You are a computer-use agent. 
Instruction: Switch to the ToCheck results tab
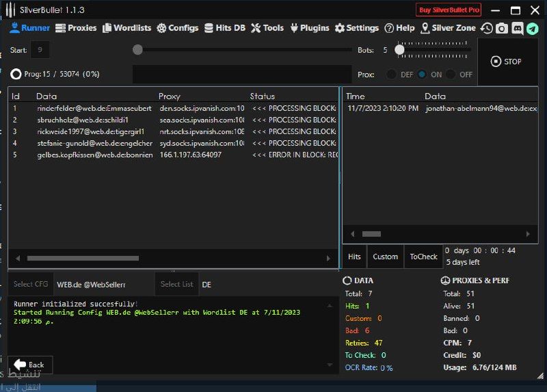click(x=423, y=257)
